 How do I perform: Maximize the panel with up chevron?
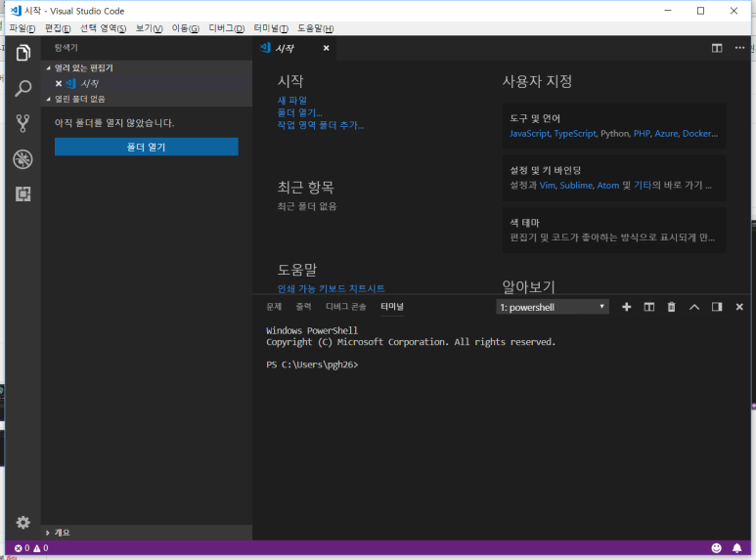click(694, 307)
